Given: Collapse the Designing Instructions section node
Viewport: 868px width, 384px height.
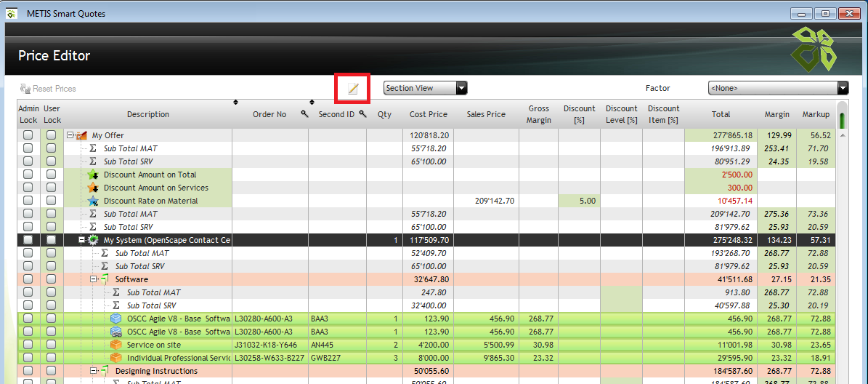Looking at the screenshot, I should pyautogui.click(x=93, y=371).
